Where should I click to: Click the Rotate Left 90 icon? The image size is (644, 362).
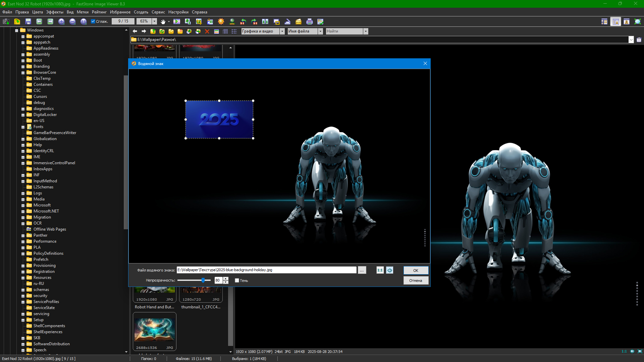(x=243, y=21)
